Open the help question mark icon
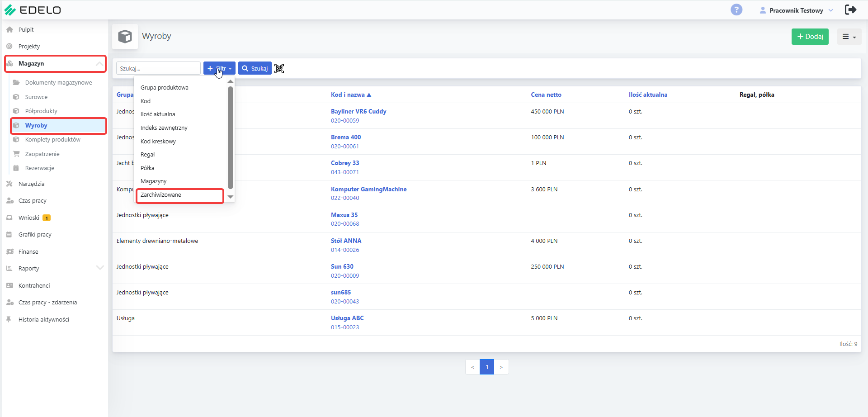The height and width of the screenshot is (417, 868). [736, 10]
